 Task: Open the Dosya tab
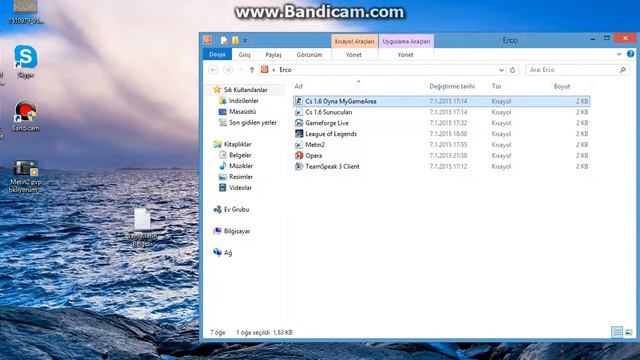pos(217,54)
